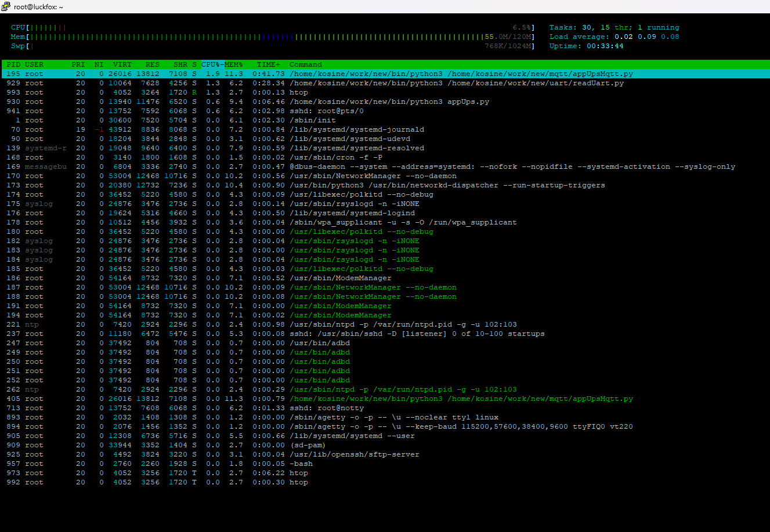Click the Swp usage meter bar
This screenshot has height=532, width=770.
point(273,46)
